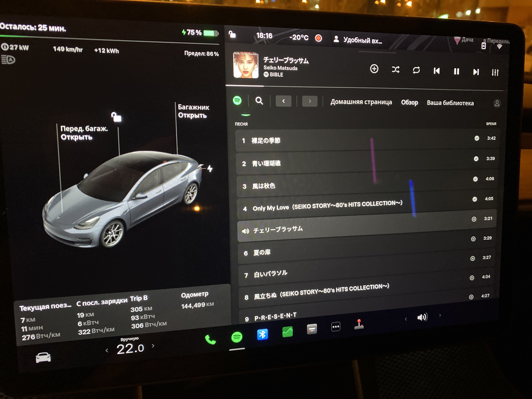
Task: Open driver profile Удобный вх...
Action: click(x=358, y=40)
